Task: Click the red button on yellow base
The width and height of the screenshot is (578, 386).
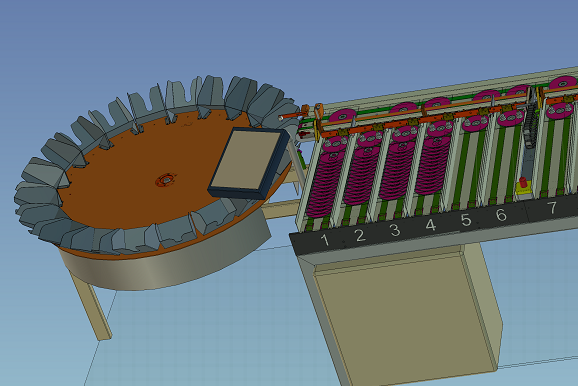Action: tap(523, 183)
